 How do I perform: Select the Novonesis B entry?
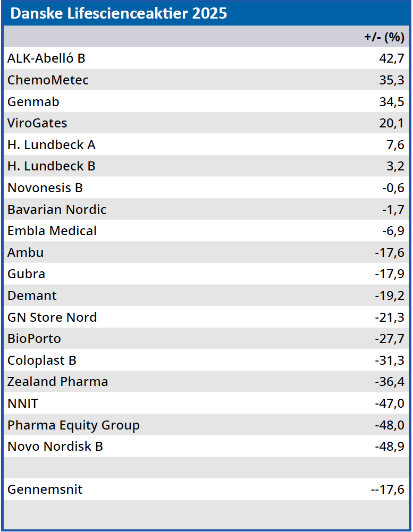click(x=45, y=188)
